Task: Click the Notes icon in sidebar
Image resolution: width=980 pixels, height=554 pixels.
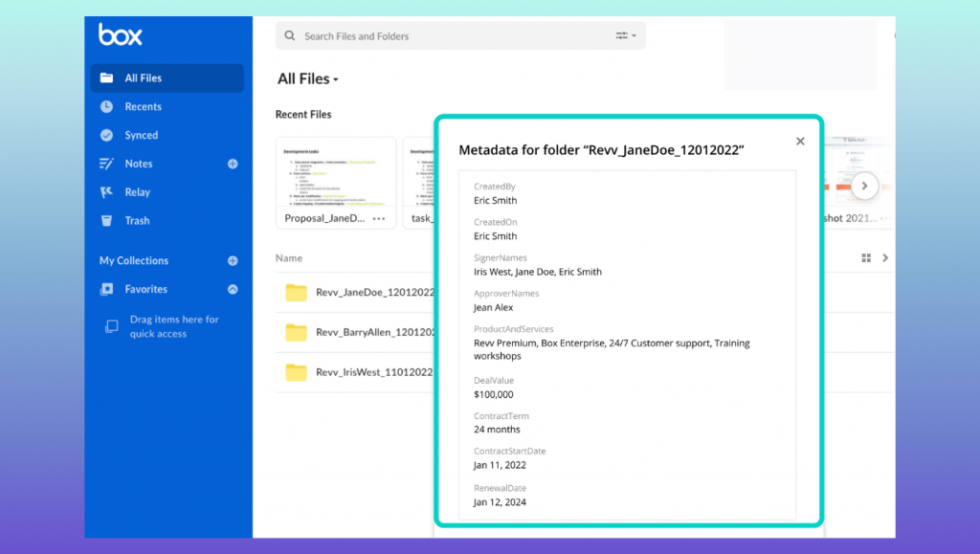Action: coord(107,164)
